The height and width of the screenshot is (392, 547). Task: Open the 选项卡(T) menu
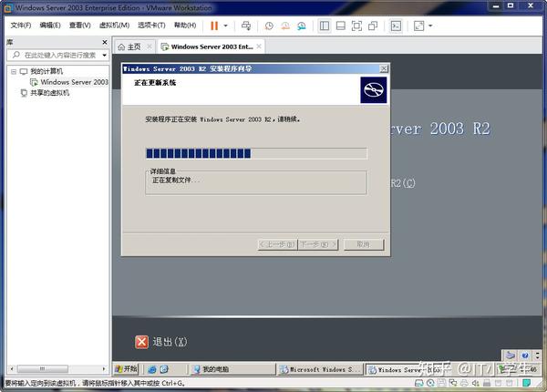(151, 26)
